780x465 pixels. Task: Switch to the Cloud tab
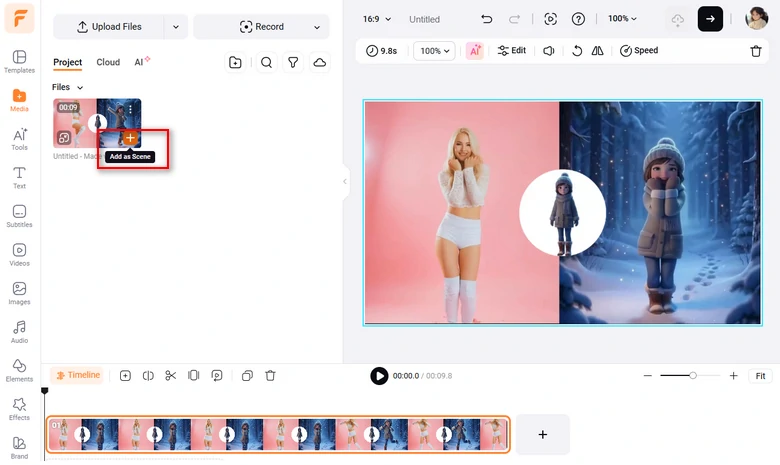pos(108,62)
